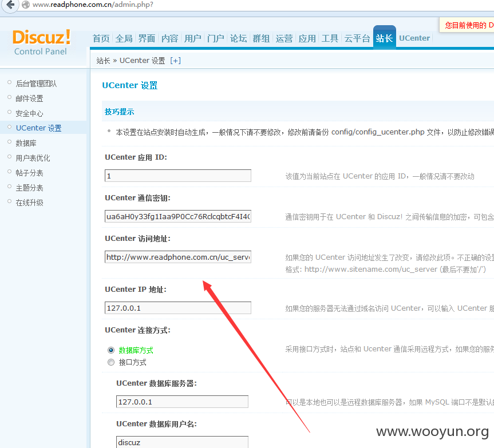Open 数据库 sidebar item
Image resolution: width=494 pixels, height=448 pixels.
[x=26, y=143]
